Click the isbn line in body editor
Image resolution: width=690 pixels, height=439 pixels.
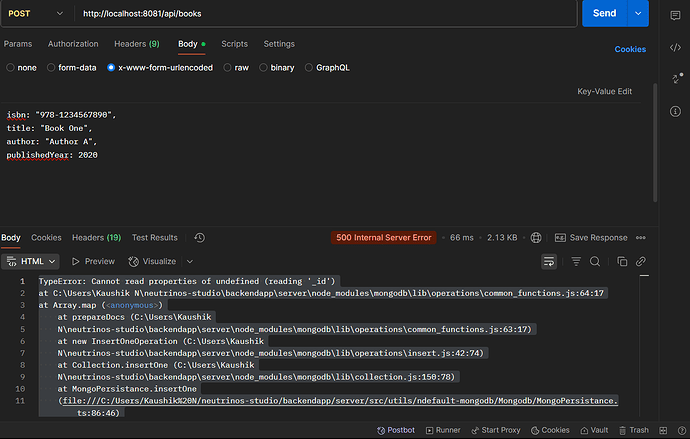point(61,115)
